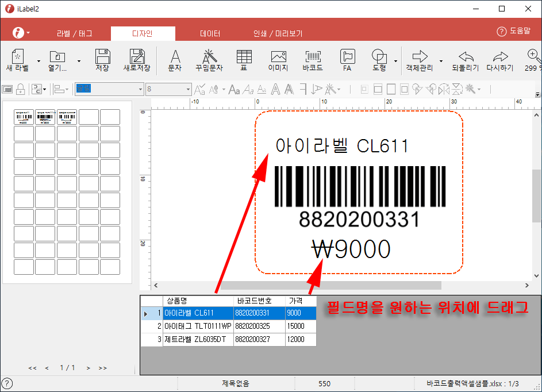The image size is (542, 392).
Task: Apply underline Aa text style
Action: [x=262, y=90]
